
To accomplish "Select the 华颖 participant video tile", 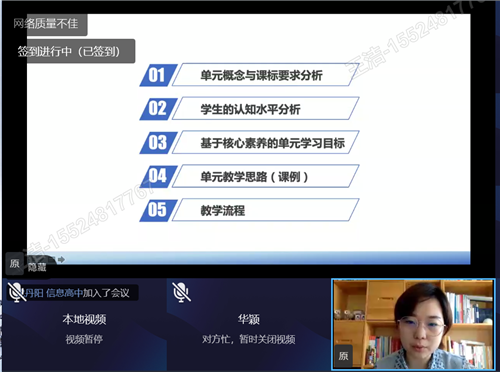I will (248, 324).
